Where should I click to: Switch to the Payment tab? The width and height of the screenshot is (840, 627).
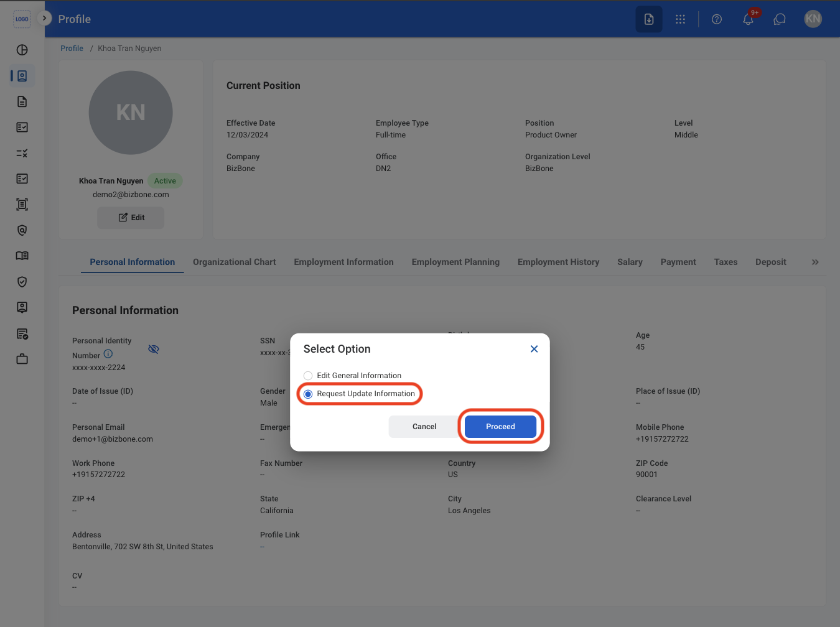(678, 262)
